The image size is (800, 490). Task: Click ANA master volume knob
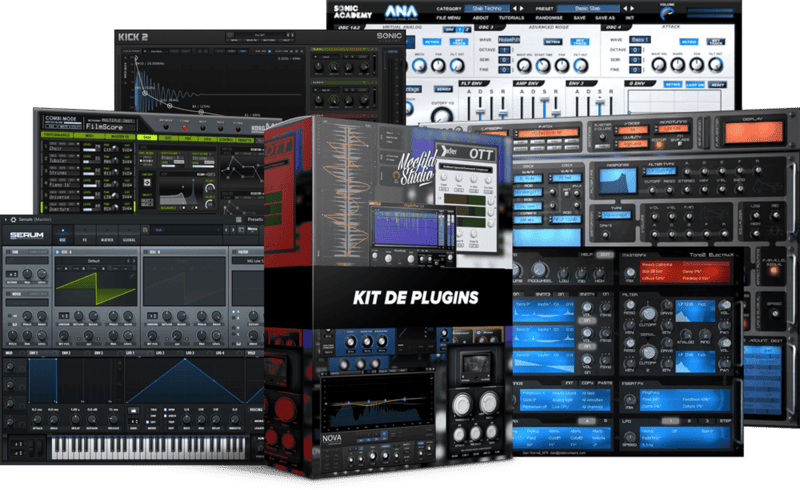pos(666,14)
